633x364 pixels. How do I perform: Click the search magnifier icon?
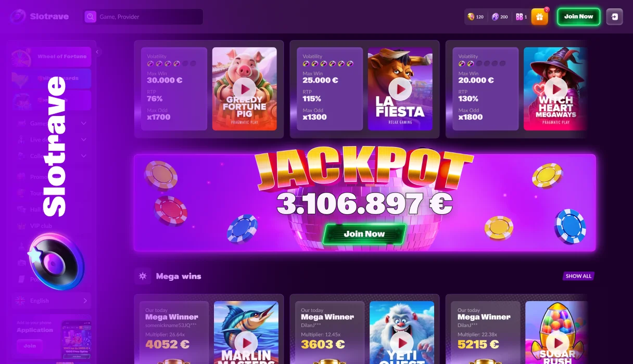[x=91, y=17]
